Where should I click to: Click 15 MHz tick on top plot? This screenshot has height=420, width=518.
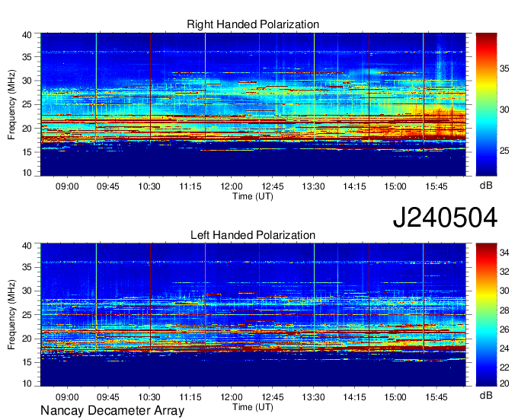click(27, 152)
